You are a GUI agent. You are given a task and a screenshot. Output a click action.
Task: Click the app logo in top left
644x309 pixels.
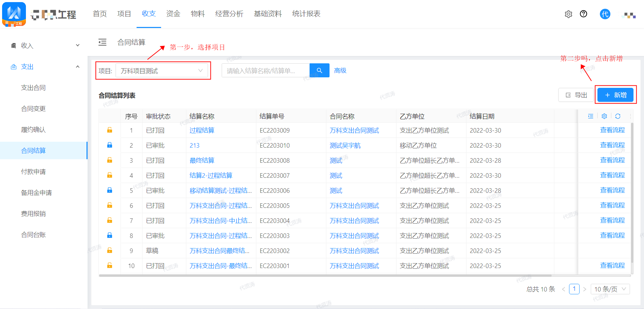(x=14, y=14)
